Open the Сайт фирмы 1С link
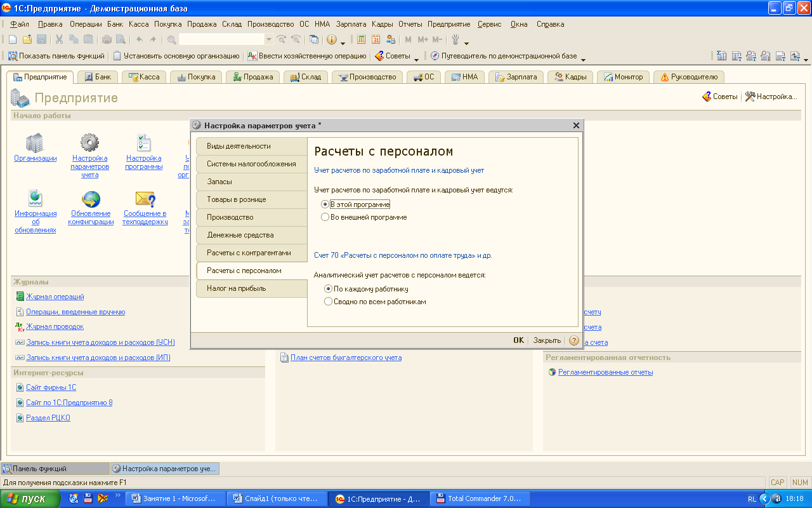The height and width of the screenshot is (508, 812). (x=51, y=387)
